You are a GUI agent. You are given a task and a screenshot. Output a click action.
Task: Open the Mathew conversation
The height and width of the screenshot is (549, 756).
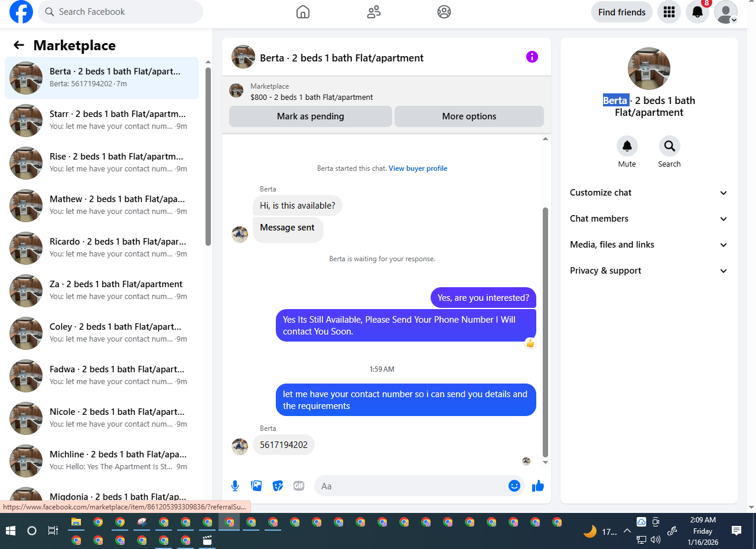click(102, 206)
